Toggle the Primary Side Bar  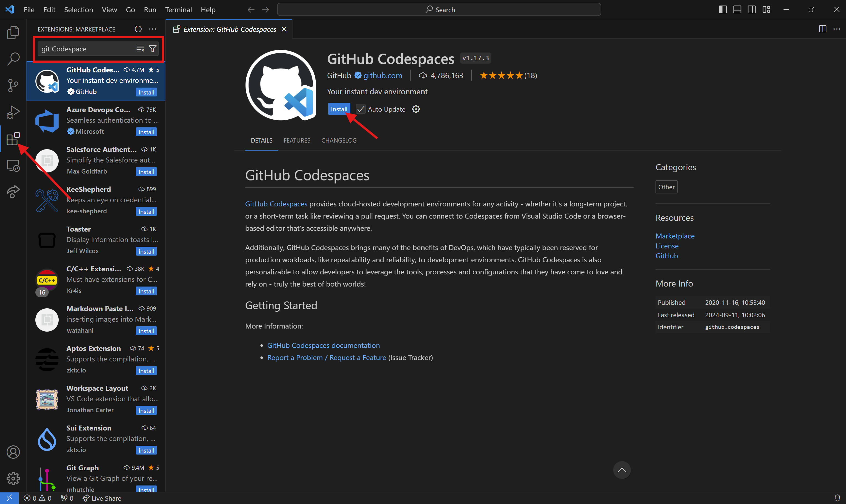722,9
